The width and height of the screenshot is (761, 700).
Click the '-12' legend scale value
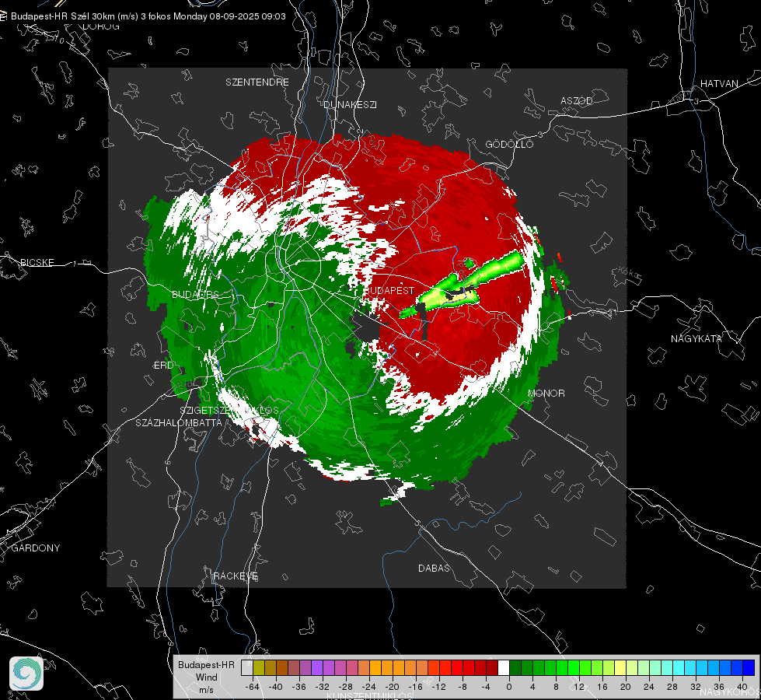click(x=438, y=687)
